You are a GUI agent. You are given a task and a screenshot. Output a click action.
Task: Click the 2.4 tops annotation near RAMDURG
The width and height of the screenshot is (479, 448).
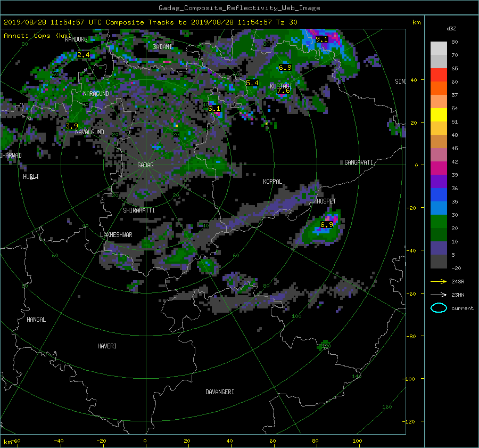84,55
